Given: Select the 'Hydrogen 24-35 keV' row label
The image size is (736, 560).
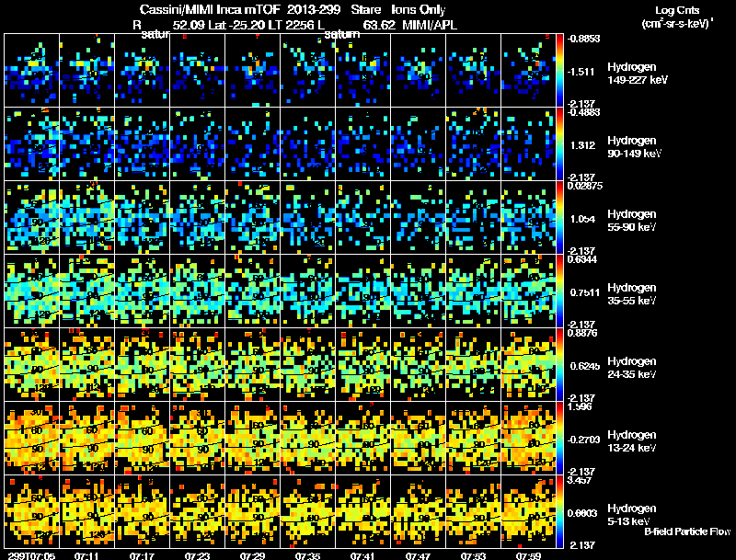Looking at the screenshot, I should (x=631, y=368).
